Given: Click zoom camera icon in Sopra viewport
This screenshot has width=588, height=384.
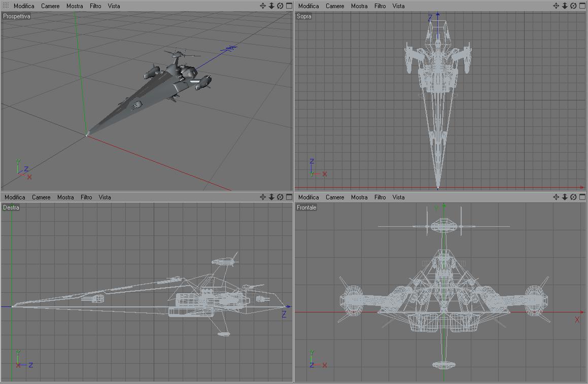Looking at the screenshot, I should (565, 6).
